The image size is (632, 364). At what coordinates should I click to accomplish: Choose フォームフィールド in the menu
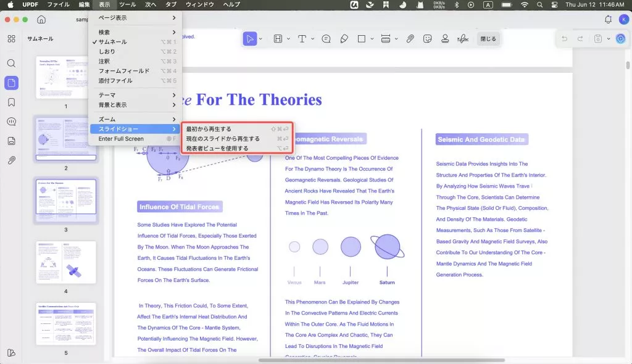pos(135,71)
